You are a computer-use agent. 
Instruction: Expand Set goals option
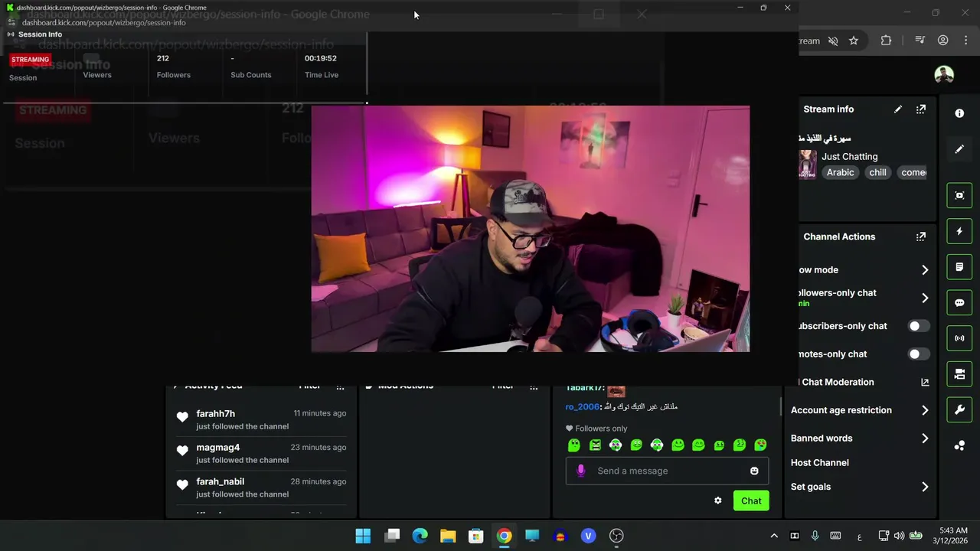[x=925, y=487]
